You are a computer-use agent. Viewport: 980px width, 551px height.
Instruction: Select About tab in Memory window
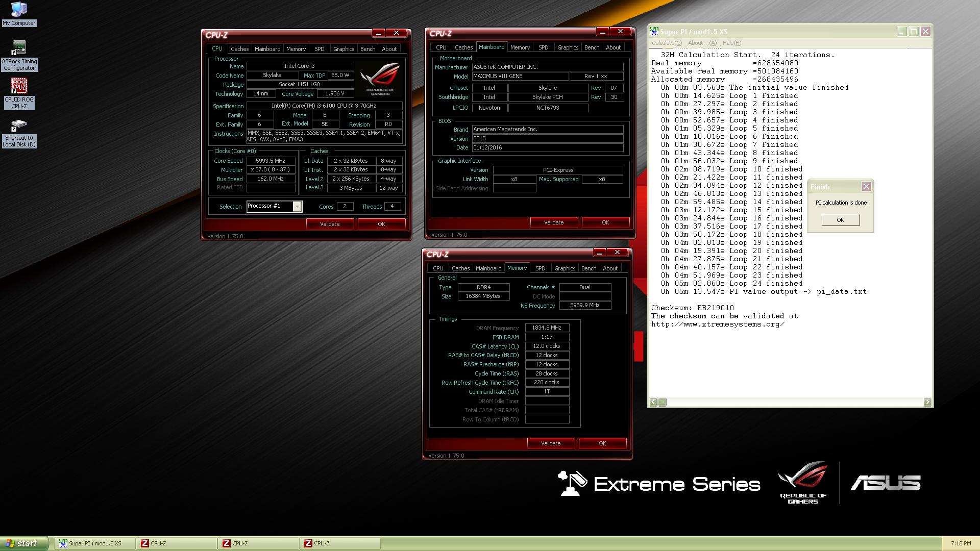[610, 268]
